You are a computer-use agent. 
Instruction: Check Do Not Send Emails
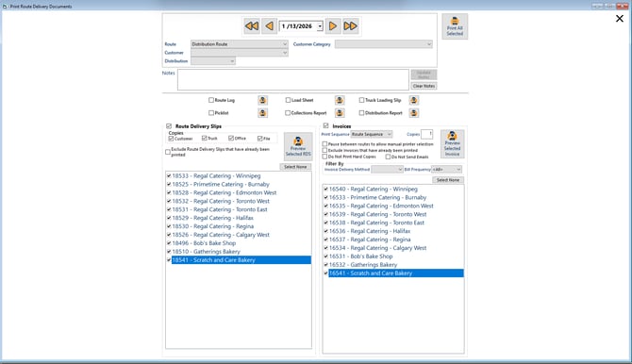coord(388,157)
